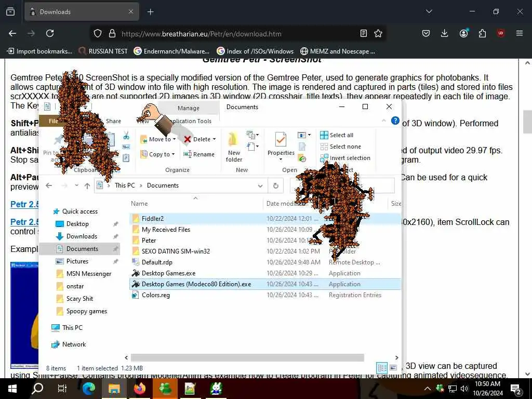Viewport: 532px width, 399px height.
Task: Open Firefox reader view icon
Action: [363, 33]
